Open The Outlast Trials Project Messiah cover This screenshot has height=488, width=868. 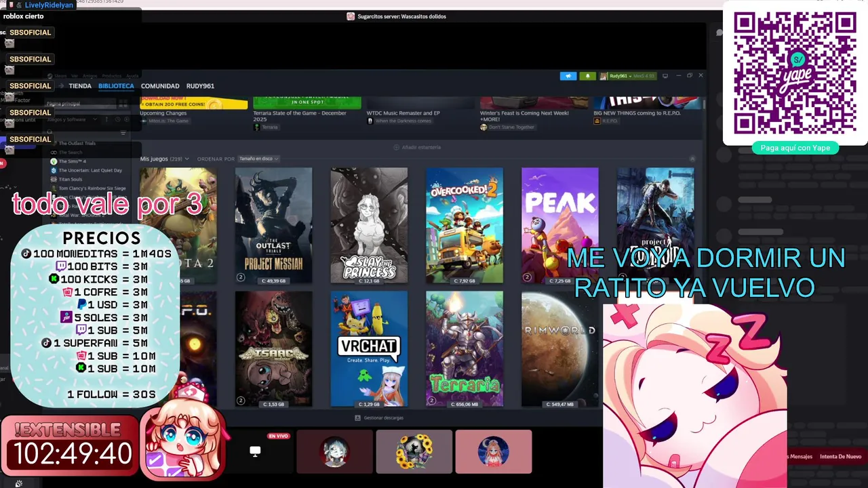pyautogui.click(x=273, y=226)
